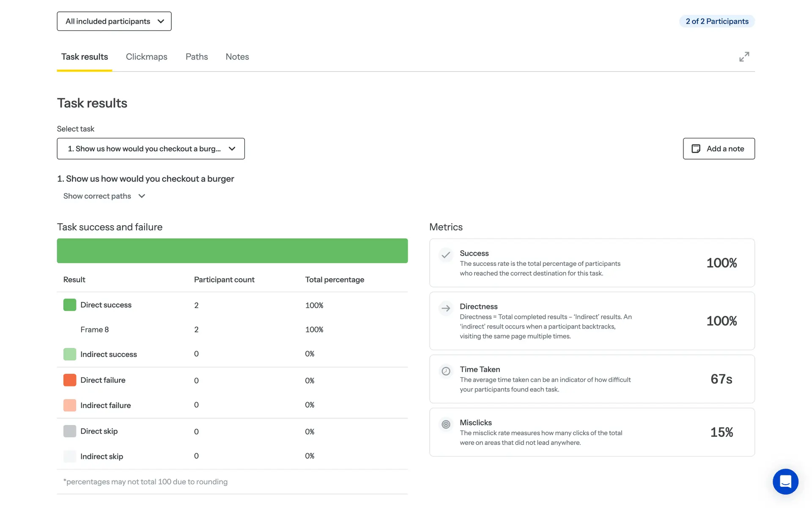
Task: Expand Show correct paths
Action: click(104, 196)
